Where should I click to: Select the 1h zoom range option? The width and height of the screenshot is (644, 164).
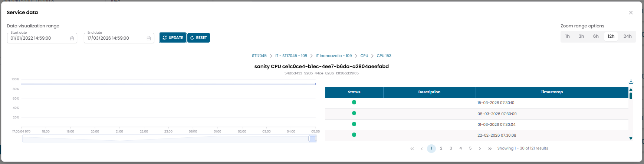(x=568, y=36)
